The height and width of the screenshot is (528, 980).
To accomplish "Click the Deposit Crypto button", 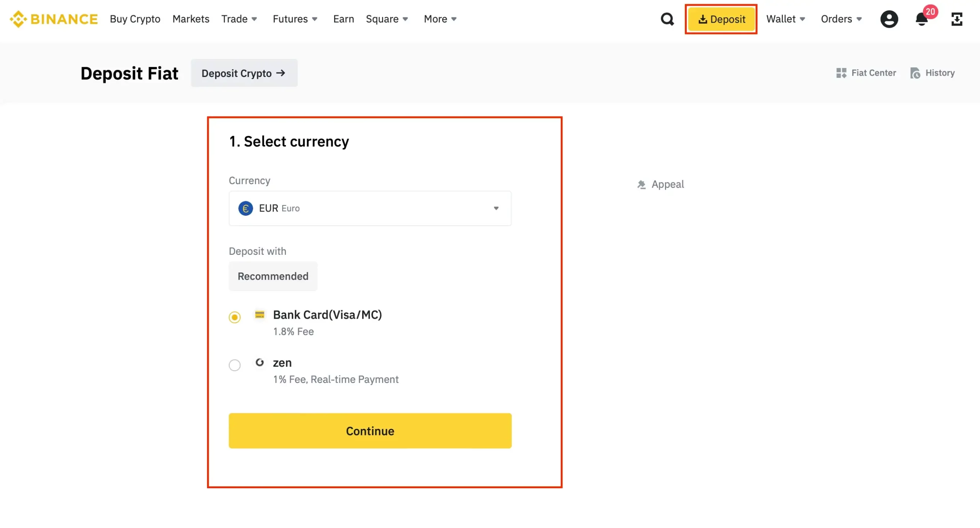I will click(x=244, y=72).
